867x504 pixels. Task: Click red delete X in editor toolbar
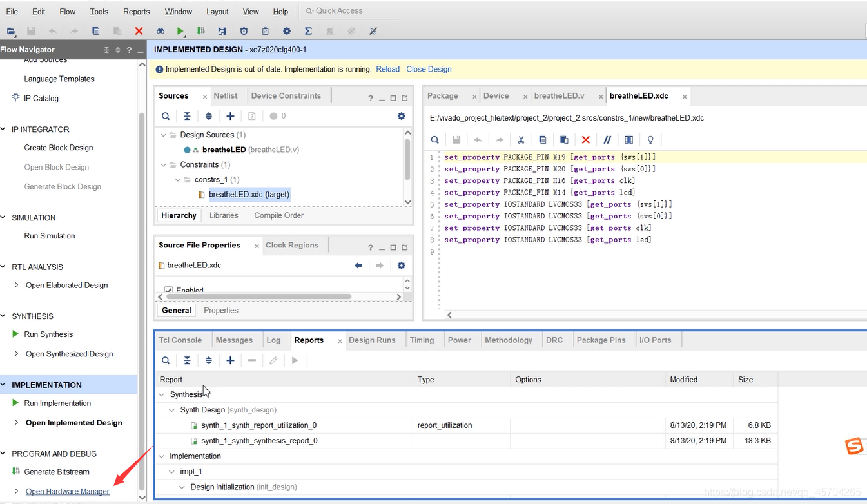(x=585, y=140)
